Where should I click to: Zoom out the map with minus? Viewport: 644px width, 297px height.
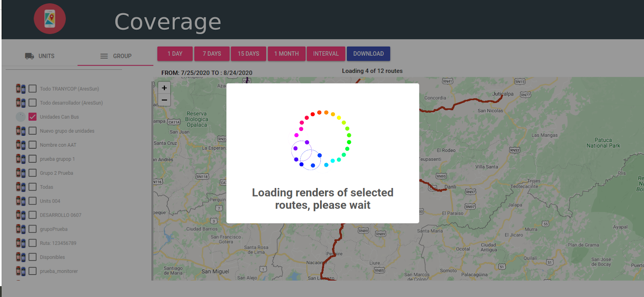coord(164,100)
